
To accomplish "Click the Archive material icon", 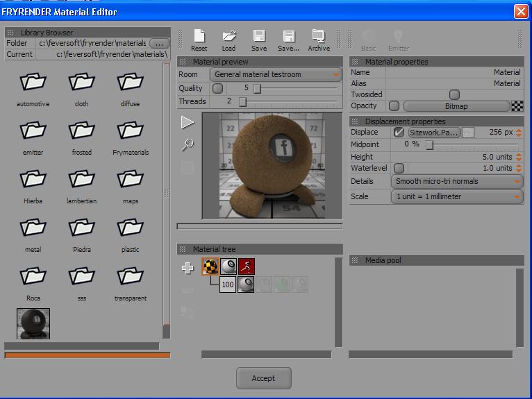I will tap(319, 40).
